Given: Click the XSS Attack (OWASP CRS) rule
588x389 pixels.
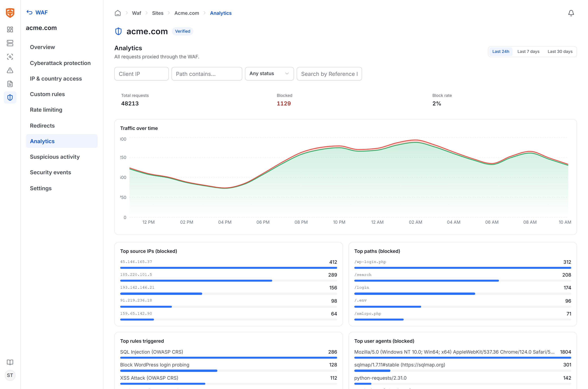Looking at the screenshot, I should pyautogui.click(x=149, y=378).
